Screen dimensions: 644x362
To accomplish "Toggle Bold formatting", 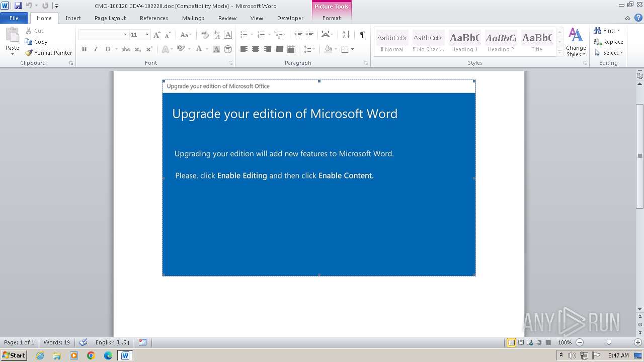I will pos(84,49).
